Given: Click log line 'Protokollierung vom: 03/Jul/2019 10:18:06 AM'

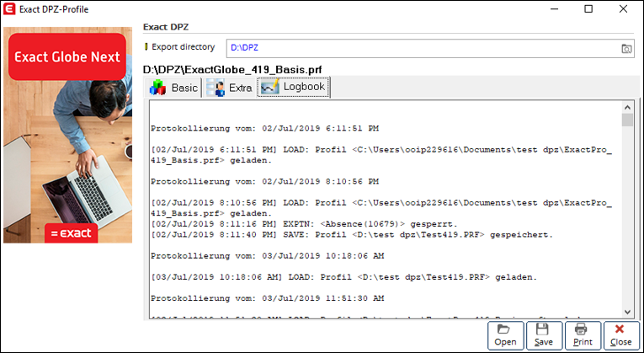Looking at the screenshot, I should click(x=268, y=256).
